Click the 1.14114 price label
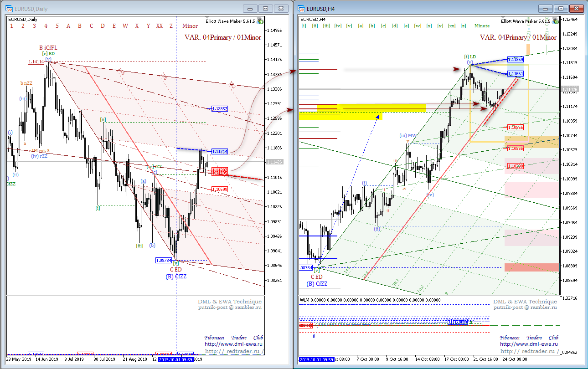Viewport: 588px width, 369px height. click(36, 61)
